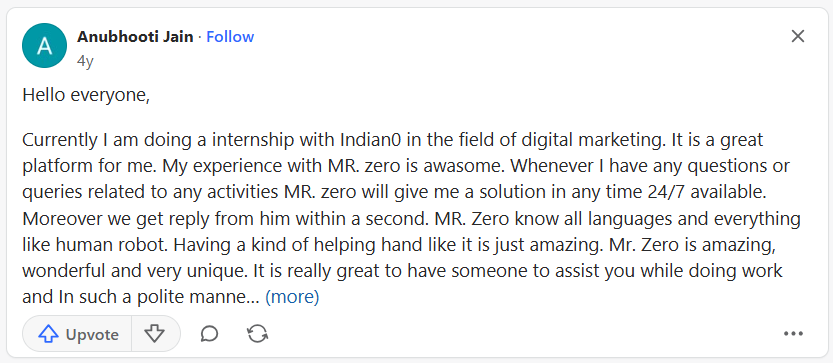Open Anubhooti Jain's profile name link

pos(135,37)
